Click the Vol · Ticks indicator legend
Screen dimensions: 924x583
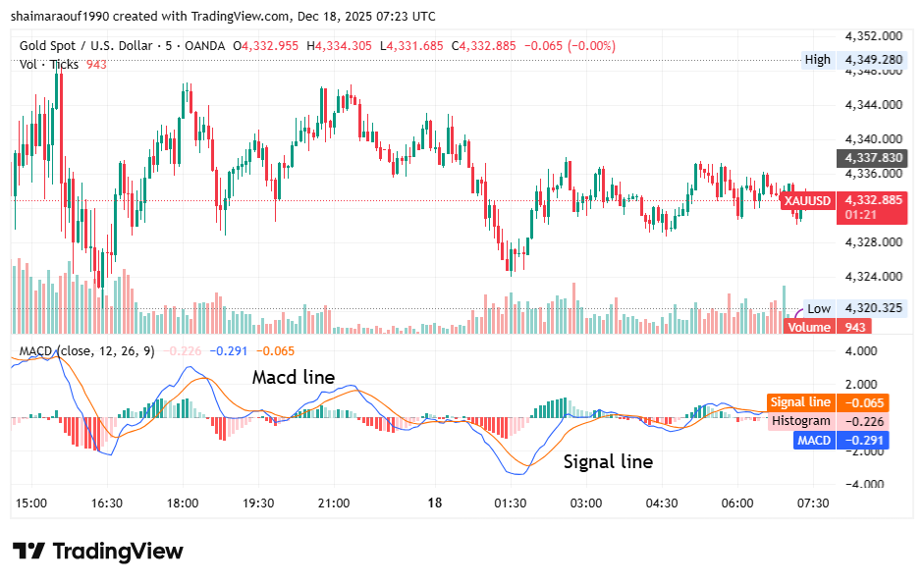(50, 64)
